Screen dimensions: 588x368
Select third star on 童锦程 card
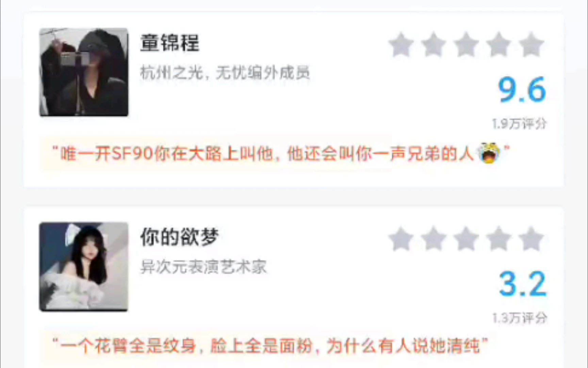[x=466, y=45]
